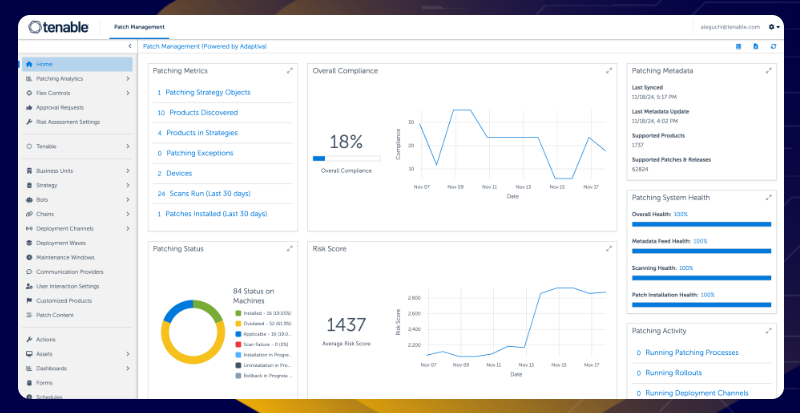Expand the Business Units sidebar section
The height and width of the screenshot is (413, 800).
pyautogui.click(x=127, y=171)
